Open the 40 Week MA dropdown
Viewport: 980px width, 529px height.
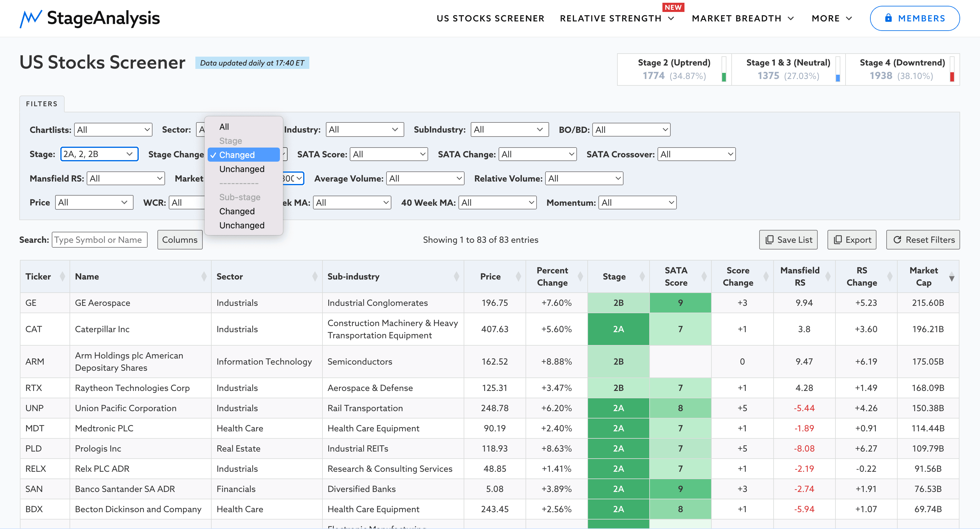pyautogui.click(x=497, y=203)
